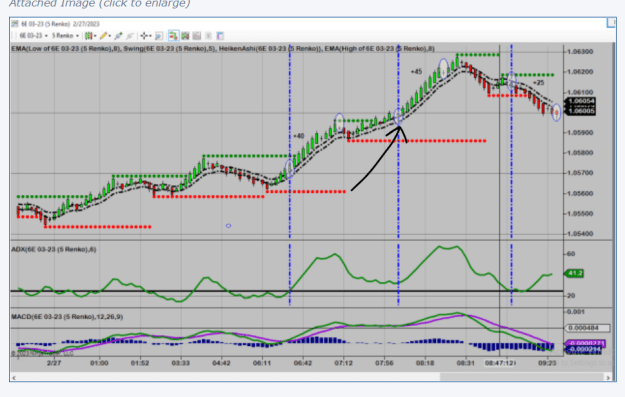Screen dimensions: 625x397
Task: Click the horizontal scrollbar thumb
Action: [x=522, y=377]
